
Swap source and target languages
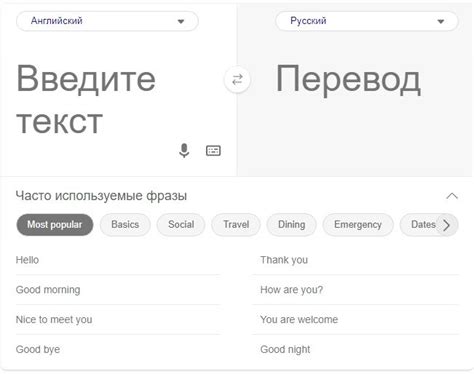tap(237, 80)
